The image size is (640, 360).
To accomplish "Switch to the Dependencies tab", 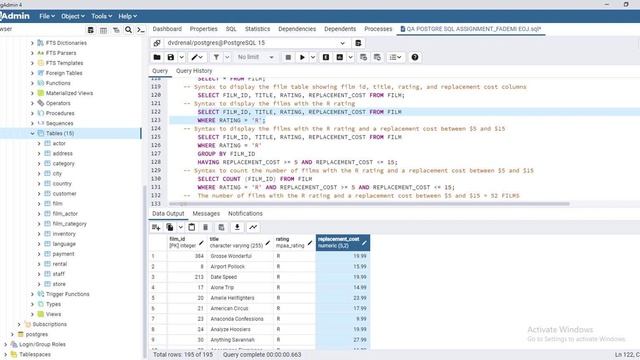I will tap(297, 29).
